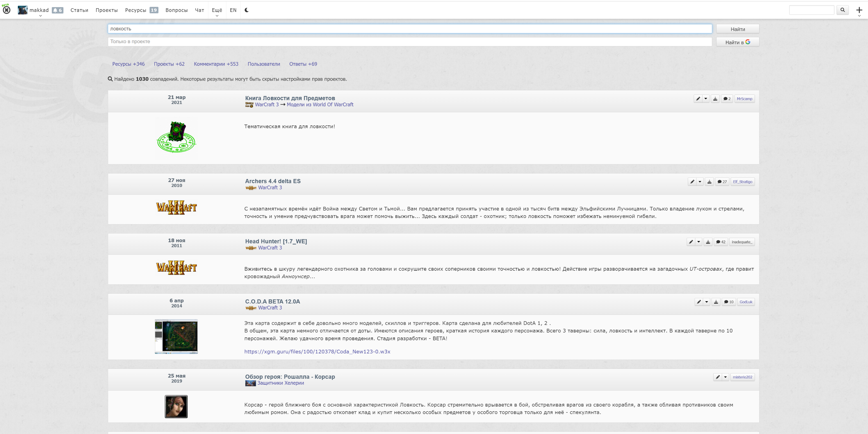Screen dimensions: 868x434
Task: Switch to Комментарии +553 results
Action: coord(216,64)
